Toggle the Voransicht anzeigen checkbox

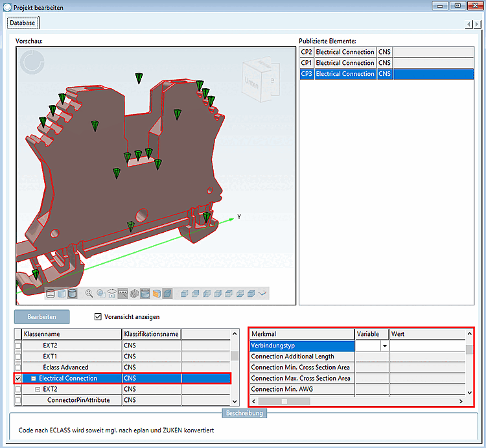point(98,317)
